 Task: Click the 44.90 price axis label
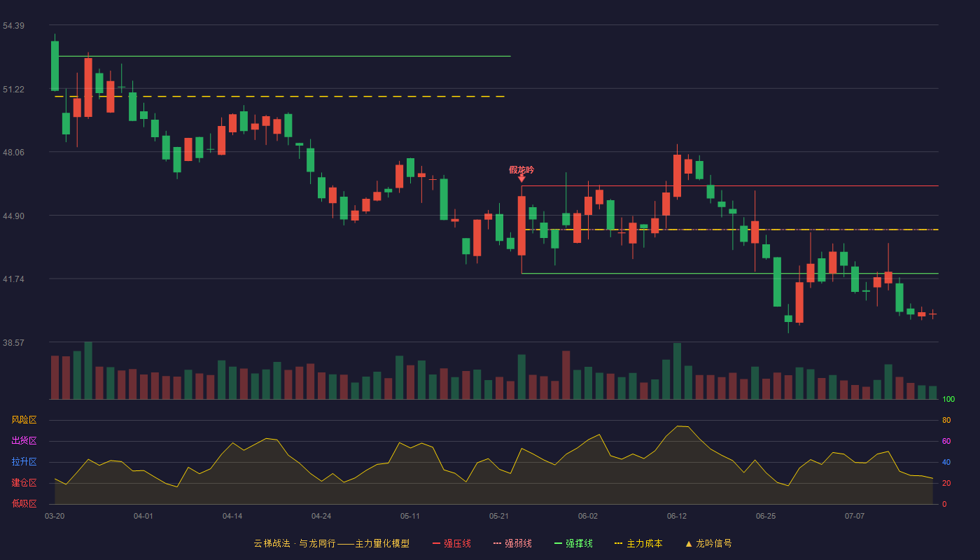(x=13, y=216)
